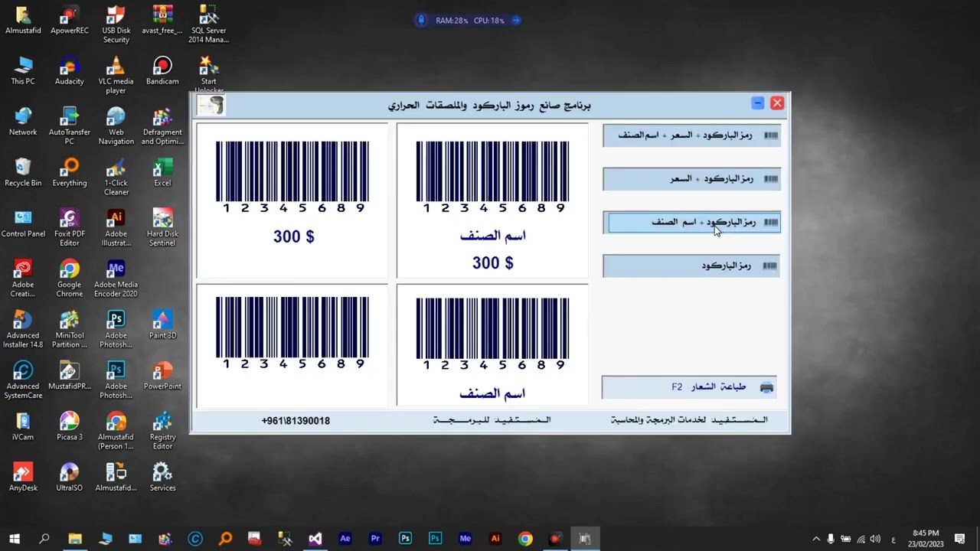Open File Explorer from taskbar

(75, 539)
